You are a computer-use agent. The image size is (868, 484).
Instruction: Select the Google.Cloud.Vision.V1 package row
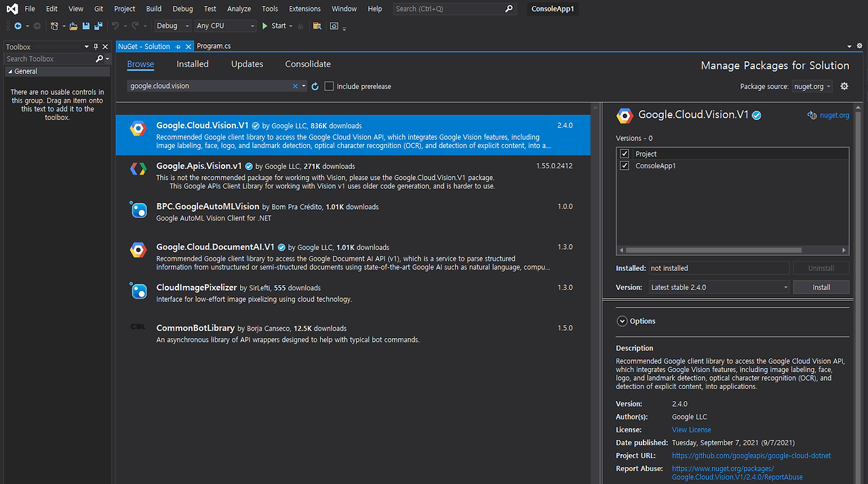[x=353, y=135]
